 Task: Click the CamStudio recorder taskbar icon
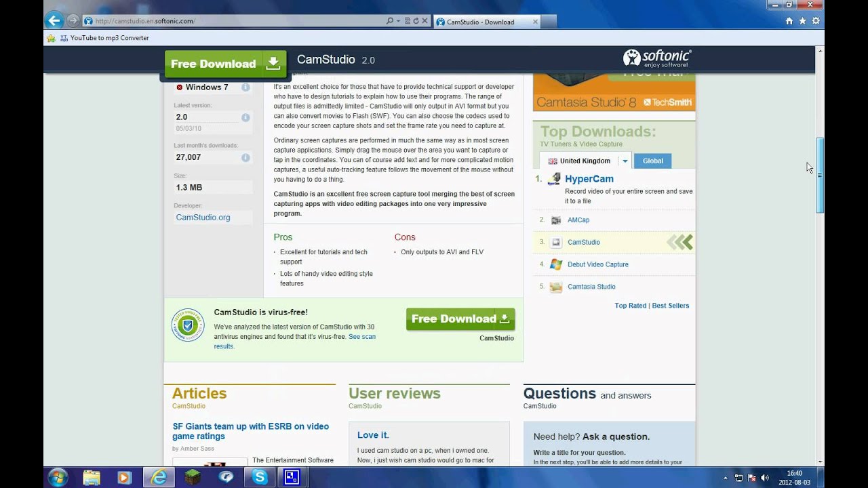point(292,477)
